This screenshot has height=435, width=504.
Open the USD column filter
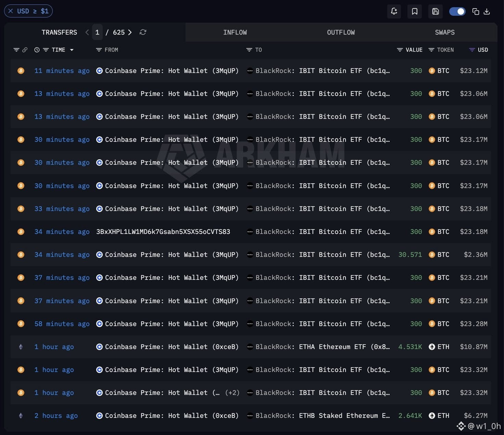(x=472, y=50)
